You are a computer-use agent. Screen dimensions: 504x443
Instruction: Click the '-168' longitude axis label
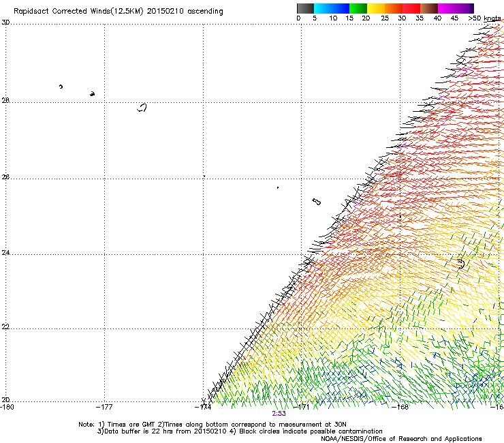pos(400,407)
